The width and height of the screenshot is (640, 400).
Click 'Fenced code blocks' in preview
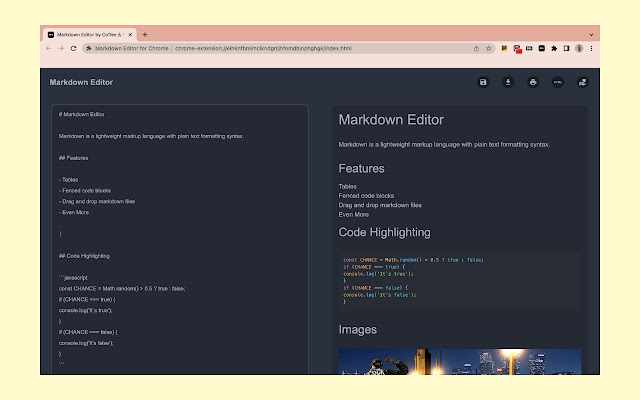tap(366, 196)
